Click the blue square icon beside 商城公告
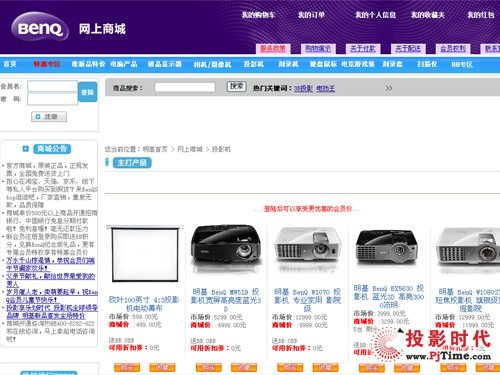500x375 pixels. [x=26, y=149]
